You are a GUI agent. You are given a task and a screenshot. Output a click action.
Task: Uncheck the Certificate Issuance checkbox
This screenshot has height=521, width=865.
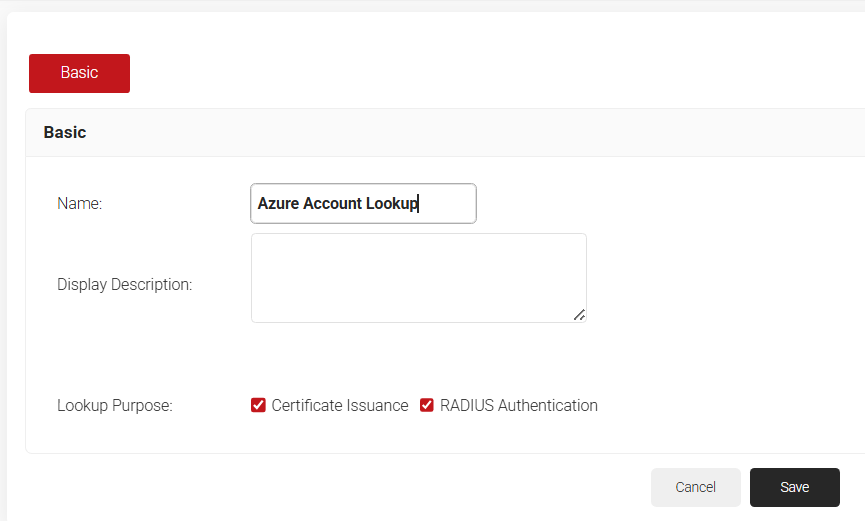[x=258, y=405]
